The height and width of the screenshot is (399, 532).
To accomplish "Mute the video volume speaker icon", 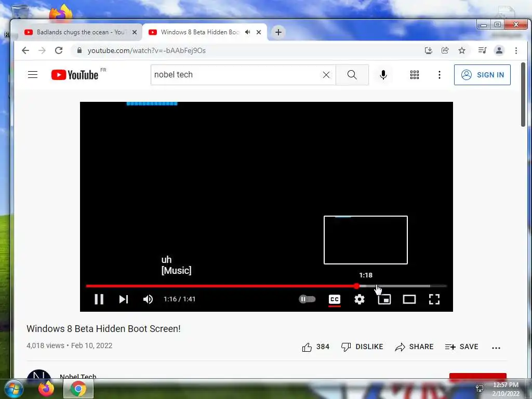I will pos(148,299).
